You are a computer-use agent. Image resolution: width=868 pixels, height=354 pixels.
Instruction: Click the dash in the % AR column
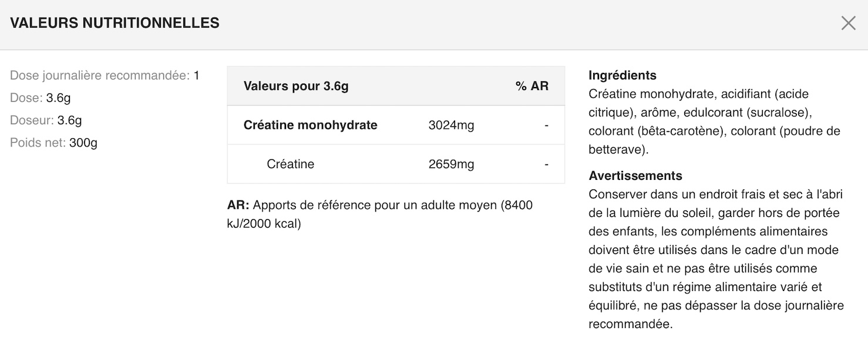[x=546, y=125]
